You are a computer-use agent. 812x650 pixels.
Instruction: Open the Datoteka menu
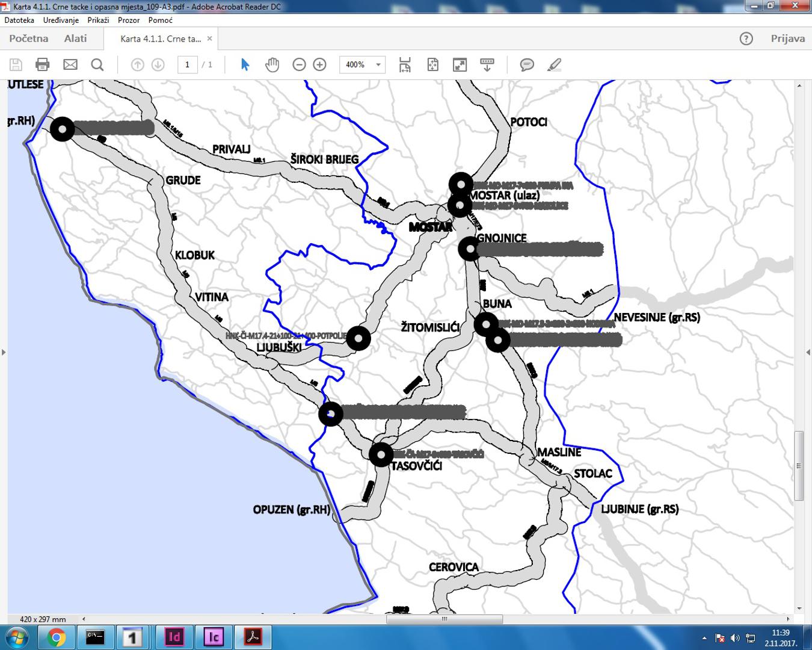[19, 20]
